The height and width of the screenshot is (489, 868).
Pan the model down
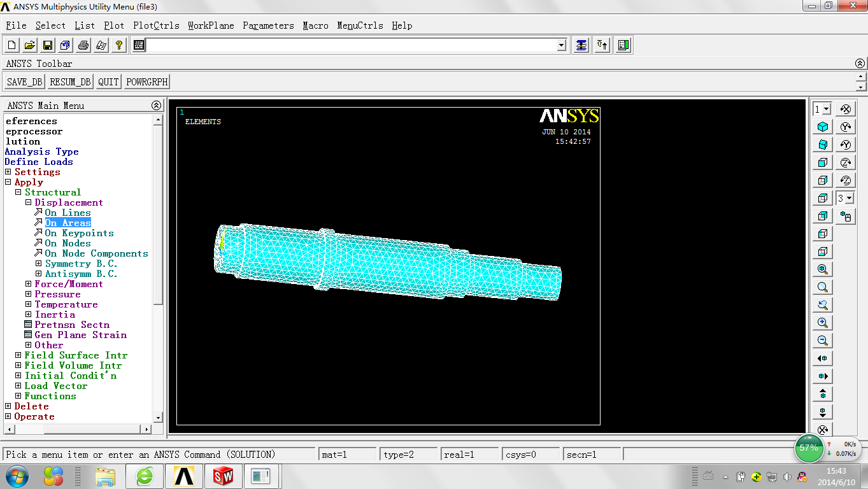823,412
